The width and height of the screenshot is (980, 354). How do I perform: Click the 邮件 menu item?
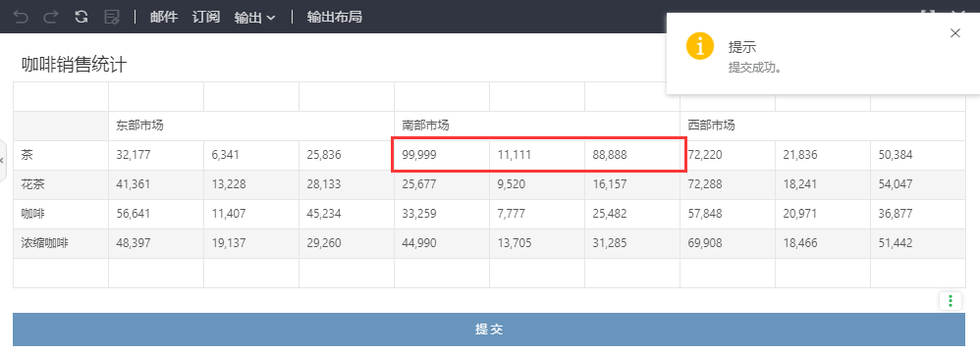(164, 17)
